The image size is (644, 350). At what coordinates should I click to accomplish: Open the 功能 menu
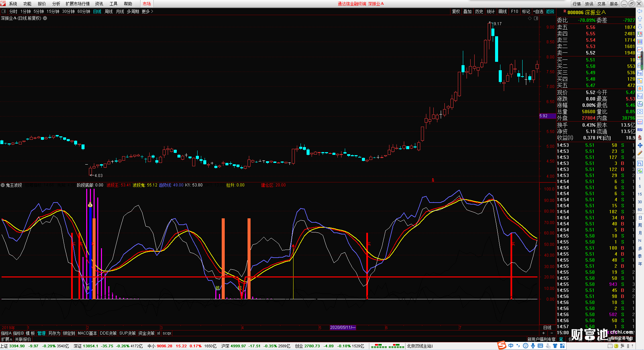(x=28, y=4)
